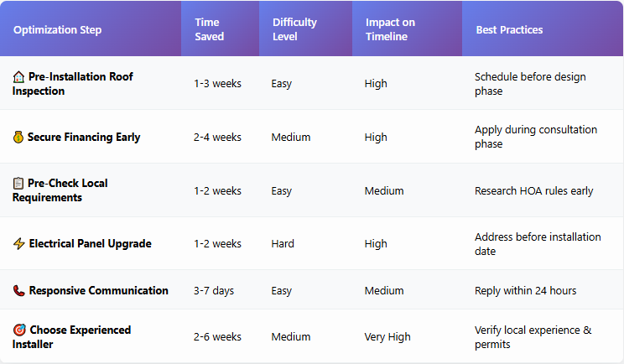Click 'Reply within 24 hours' best practice
This screenshot has height=364, width=624.
click(x=525, y=291)
